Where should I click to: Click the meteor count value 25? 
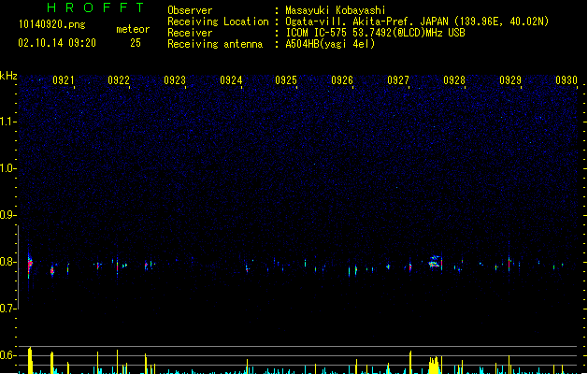[x=136, y=43]
